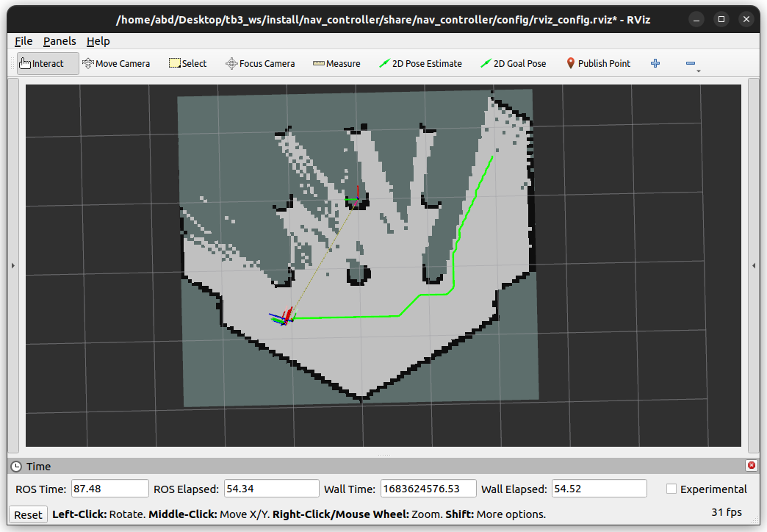Screen dimensions: 767x532
Task: Enable the Experimental checkbox
Action: coord(671,489)
